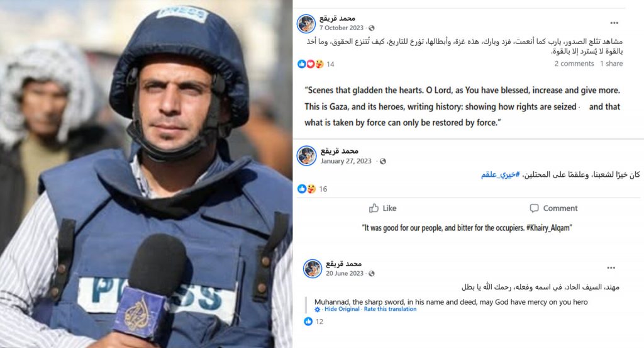Click the globe privacy icon beside January 27, 2023

383,161
